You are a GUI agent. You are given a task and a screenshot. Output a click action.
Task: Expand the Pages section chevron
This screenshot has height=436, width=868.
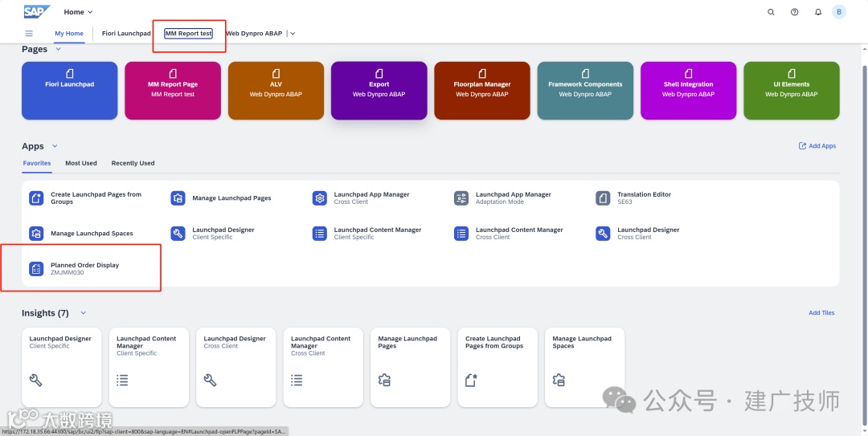[58, 49]
